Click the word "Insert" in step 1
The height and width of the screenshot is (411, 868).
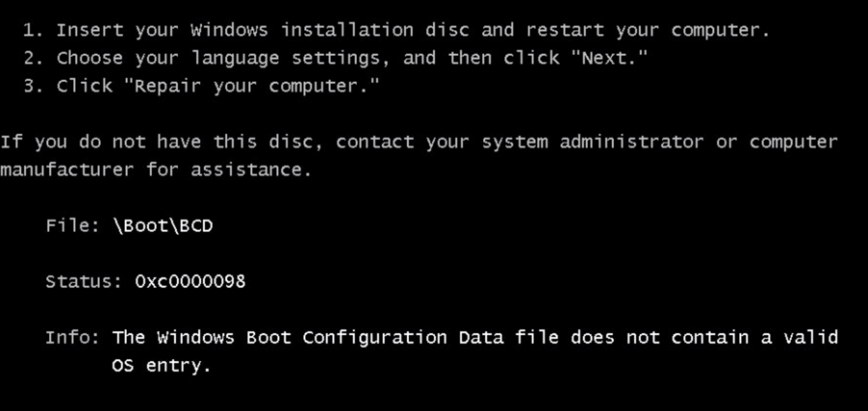click(x=90, y=30)
